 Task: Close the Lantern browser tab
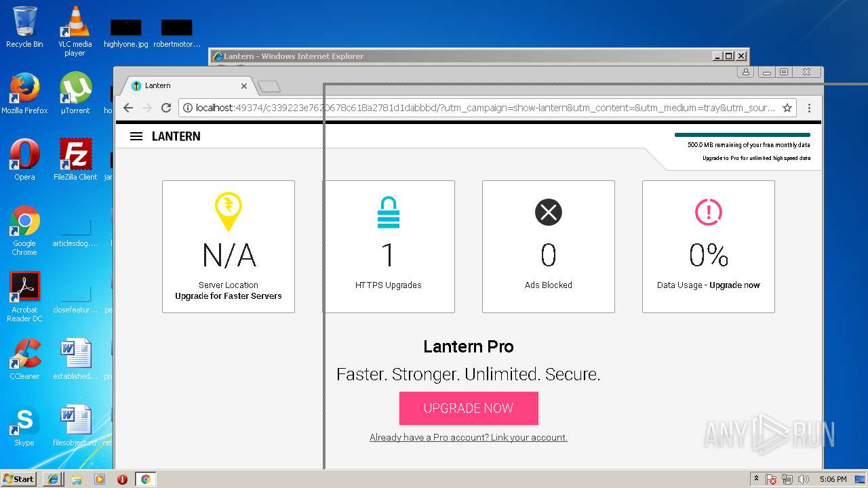[244, 86]
